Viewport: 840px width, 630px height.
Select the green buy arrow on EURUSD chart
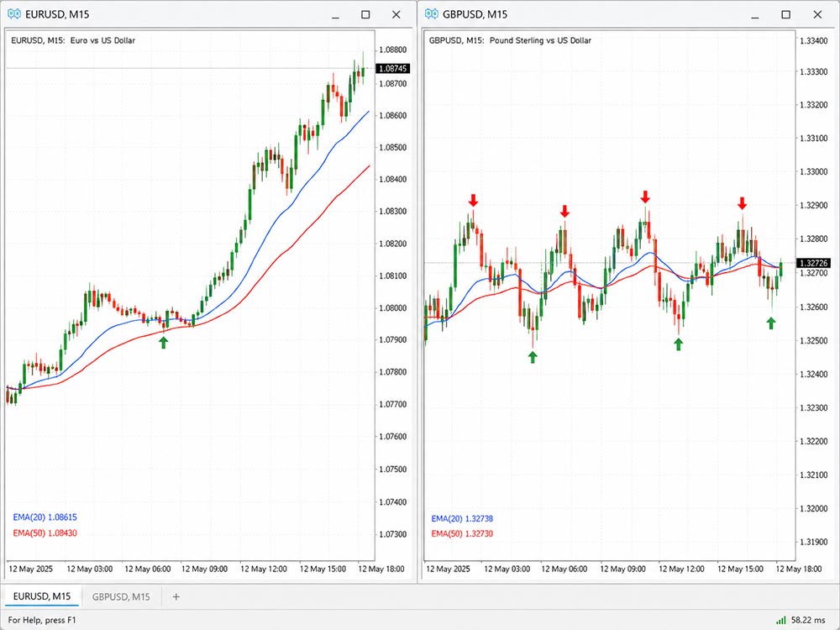[164, 343]
